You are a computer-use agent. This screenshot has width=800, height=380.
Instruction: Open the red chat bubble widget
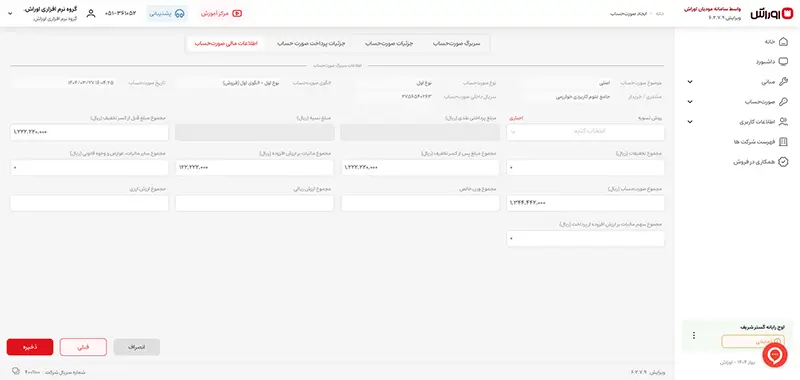(775, 354)
